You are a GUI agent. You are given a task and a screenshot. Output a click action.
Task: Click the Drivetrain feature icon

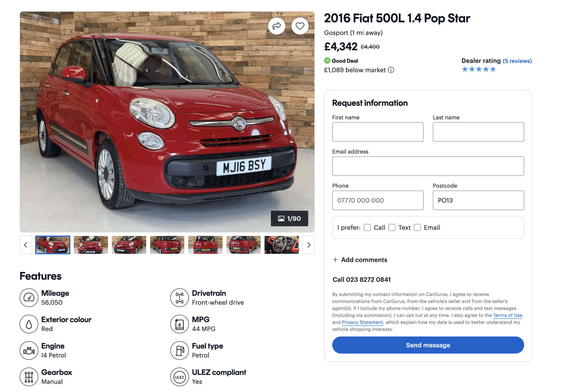(x=179, y=297)
